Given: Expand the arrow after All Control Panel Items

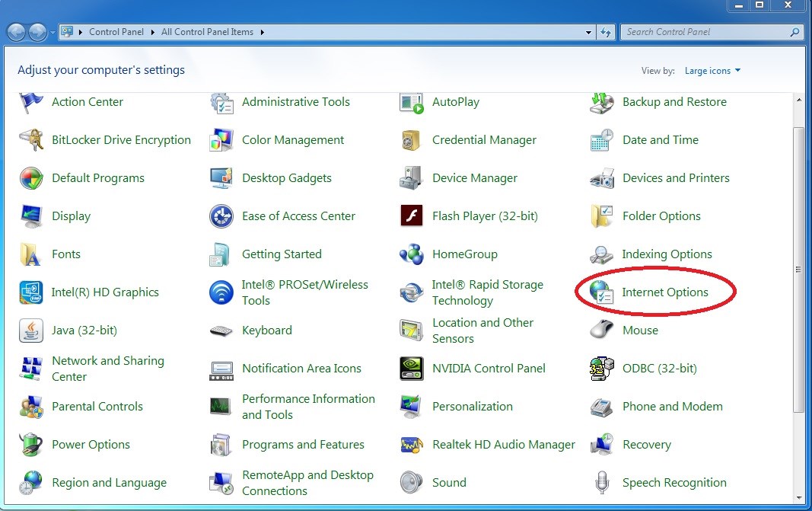Looking at the screenshot, I should 263,32.
